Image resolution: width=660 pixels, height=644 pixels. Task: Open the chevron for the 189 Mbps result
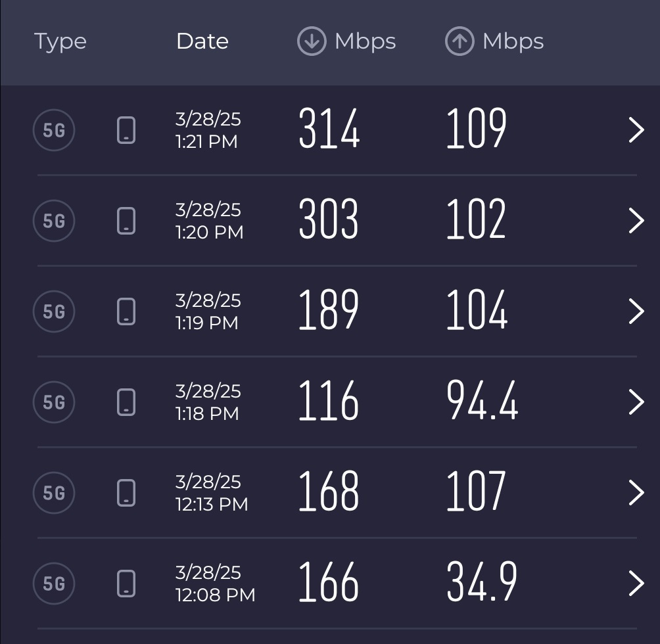tap(636, 311)
